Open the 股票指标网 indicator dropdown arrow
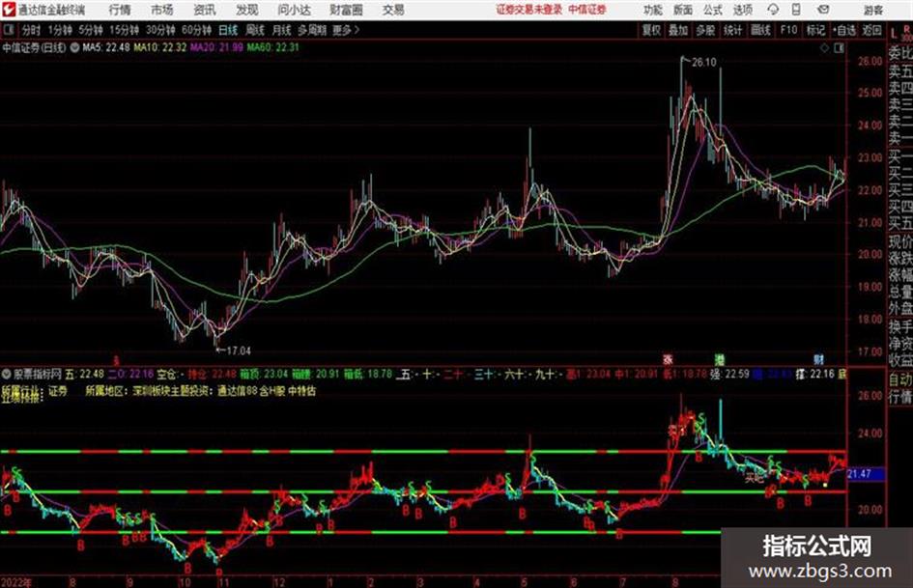This screenshot has width=913, height=588. pyautogui.click(x=7, y=374)
